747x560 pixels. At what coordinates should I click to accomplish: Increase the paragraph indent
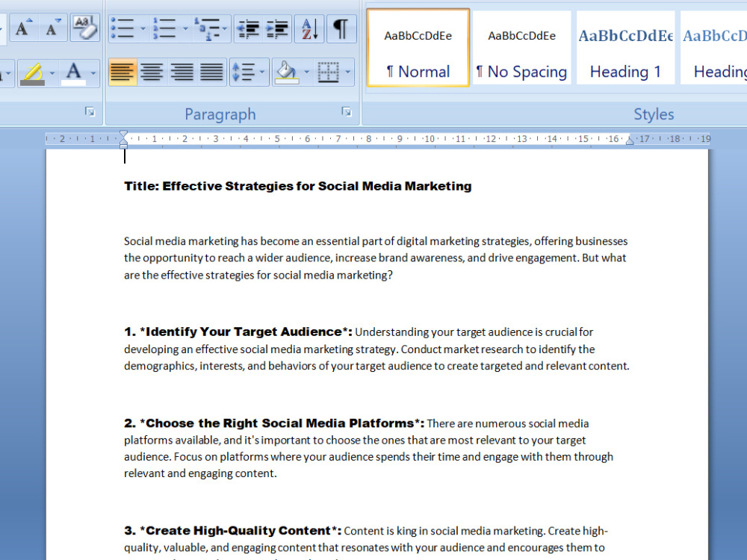click(277, 29)
